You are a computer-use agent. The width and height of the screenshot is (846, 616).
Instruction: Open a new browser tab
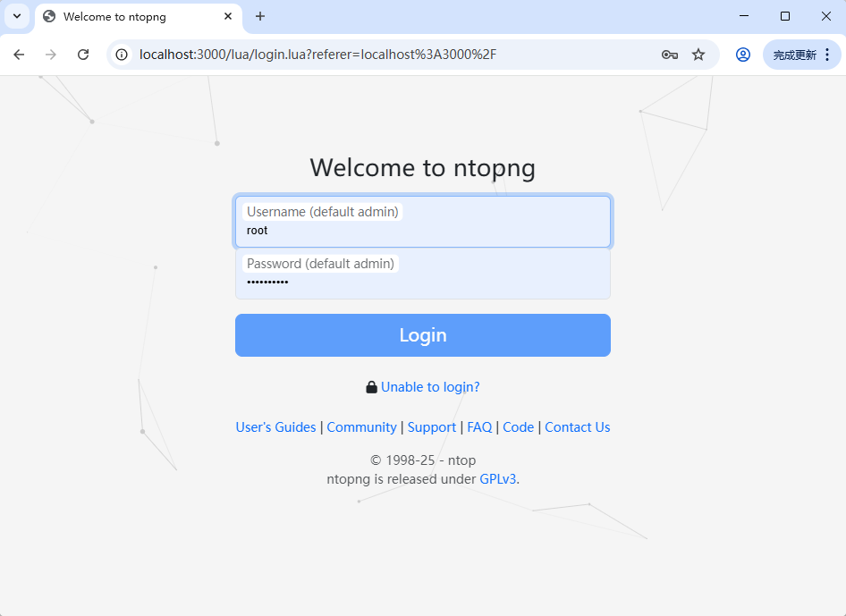coord(260,16)
